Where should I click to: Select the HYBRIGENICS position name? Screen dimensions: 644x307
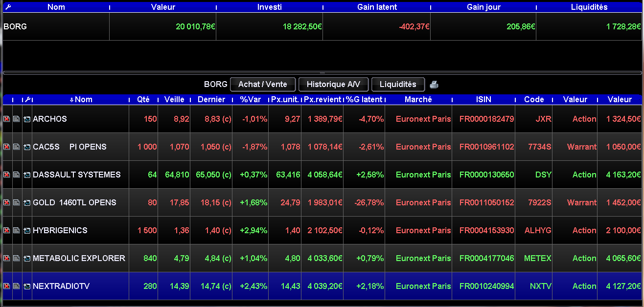click(x=60, y=230)
